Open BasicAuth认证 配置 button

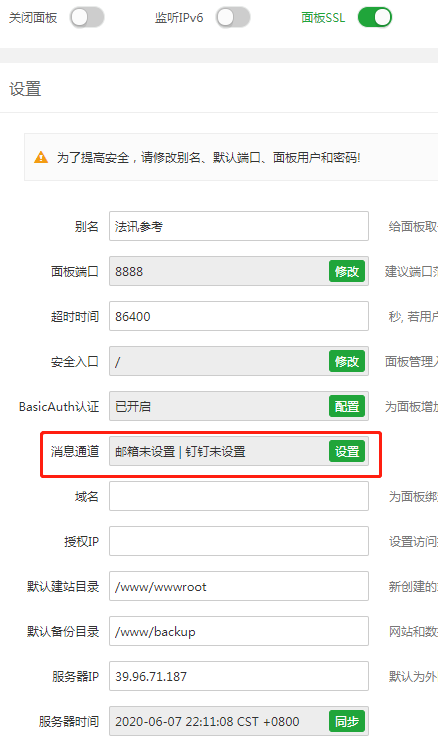pos(347,407)
